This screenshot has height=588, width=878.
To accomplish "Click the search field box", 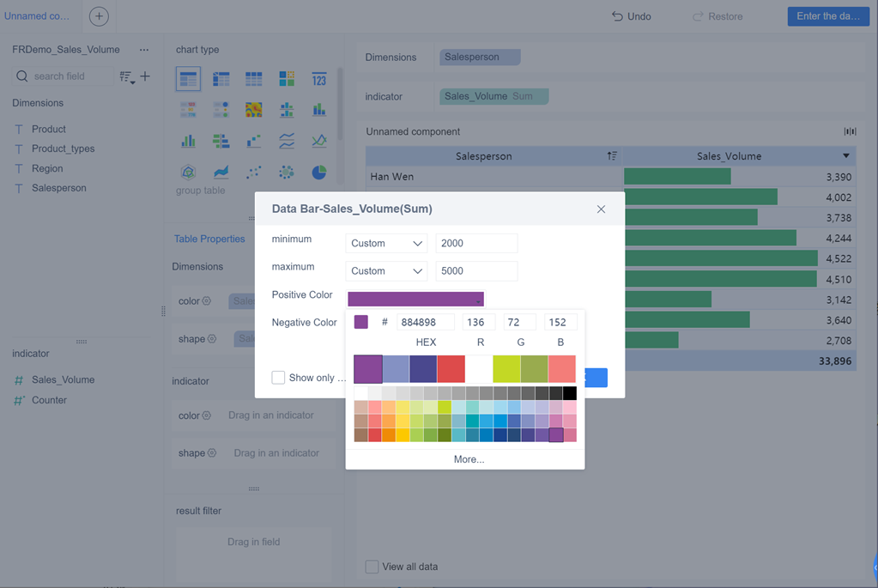I will pyautogui.click(x=63, y=76).
